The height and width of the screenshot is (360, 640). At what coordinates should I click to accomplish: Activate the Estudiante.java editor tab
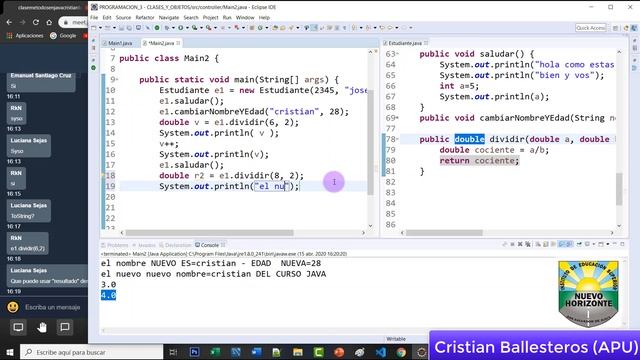[404, 43]
